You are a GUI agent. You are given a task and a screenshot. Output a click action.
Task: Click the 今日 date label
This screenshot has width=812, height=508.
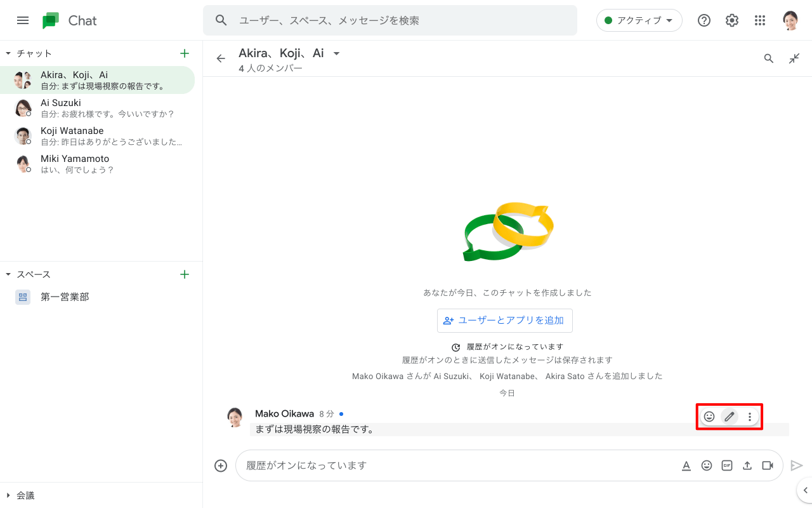coord(507,393)
